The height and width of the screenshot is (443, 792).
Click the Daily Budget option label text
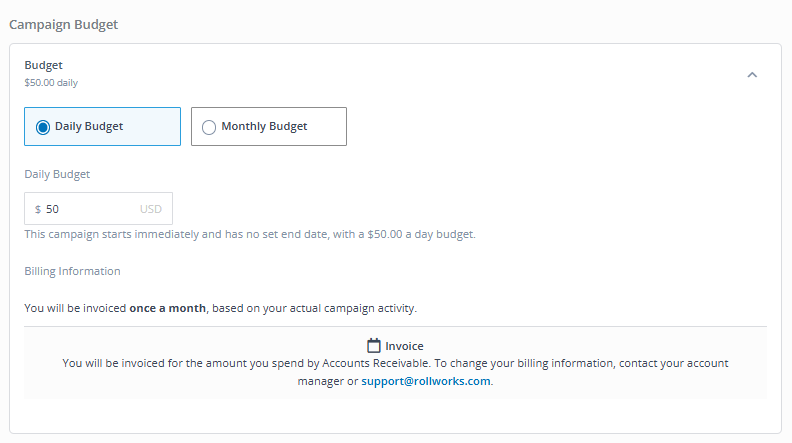pyautogui.click(x=89, y=126)
